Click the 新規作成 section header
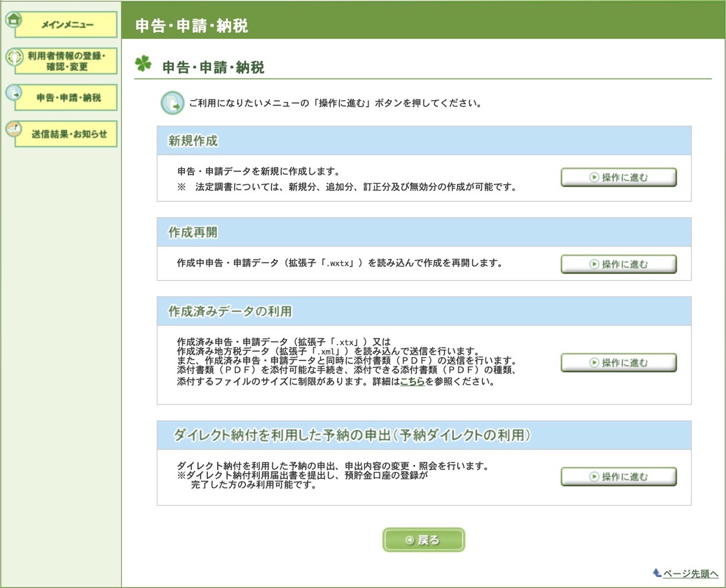This screenshot has width=726, height=588. (x=424, y=140)
